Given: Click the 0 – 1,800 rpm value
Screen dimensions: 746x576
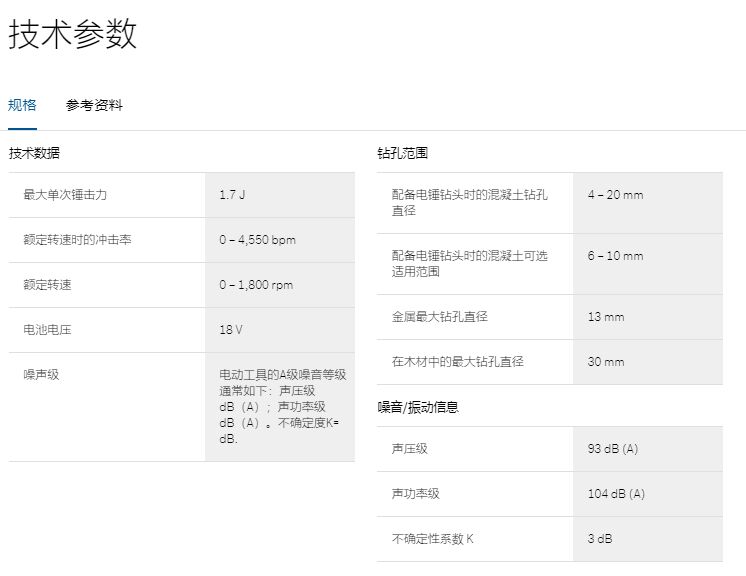Looking at the screenshot, I should [256, 285].
